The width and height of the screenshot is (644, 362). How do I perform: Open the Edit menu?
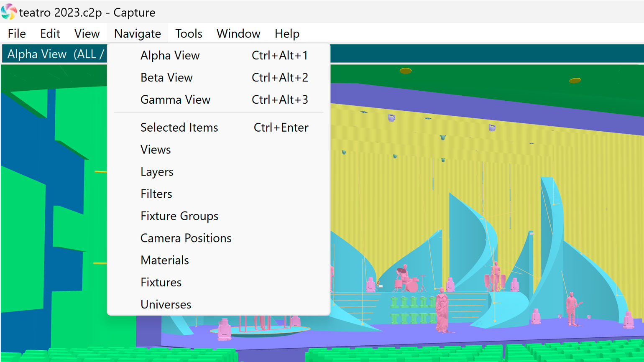click(x=50, y=33)
